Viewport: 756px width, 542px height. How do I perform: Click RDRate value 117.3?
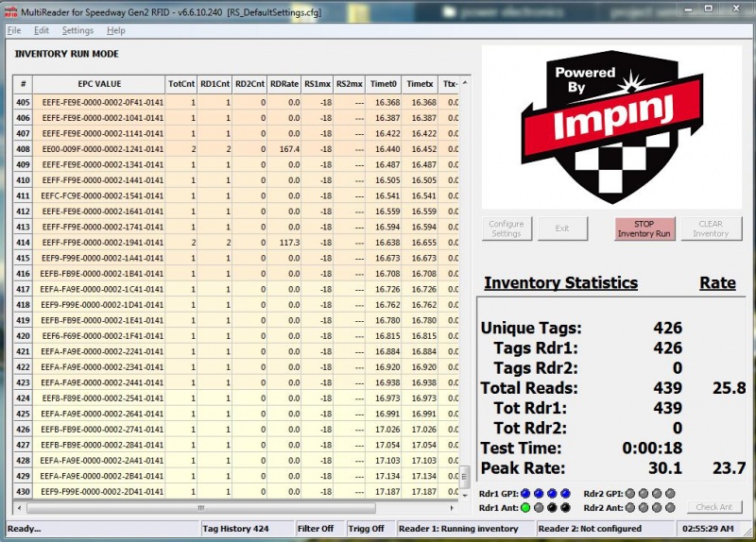284,243
